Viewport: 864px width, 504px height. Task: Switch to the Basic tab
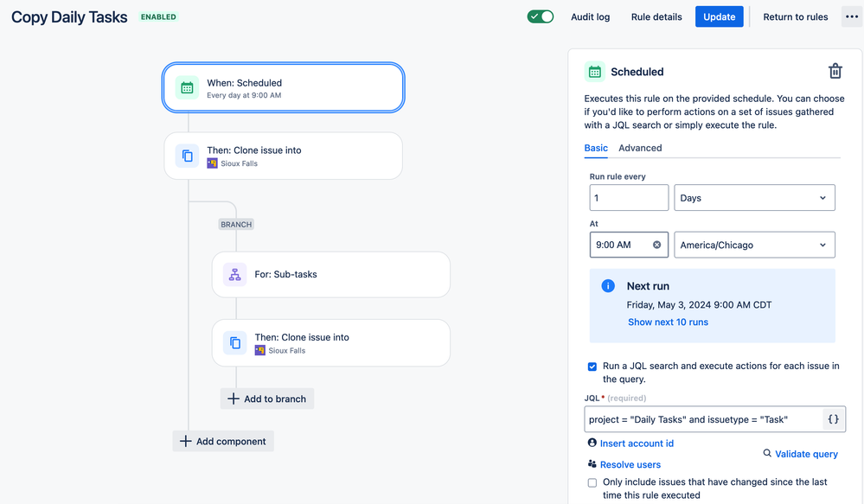click(x=596, y=148)
